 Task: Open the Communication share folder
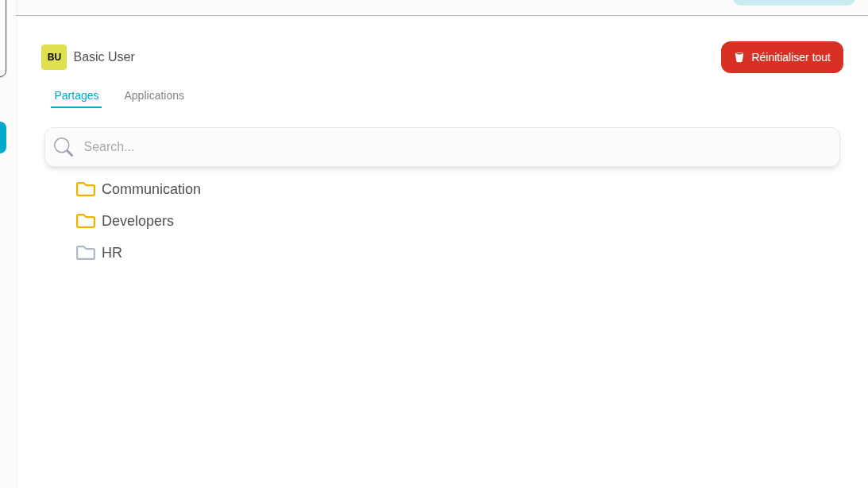(151, 189)
